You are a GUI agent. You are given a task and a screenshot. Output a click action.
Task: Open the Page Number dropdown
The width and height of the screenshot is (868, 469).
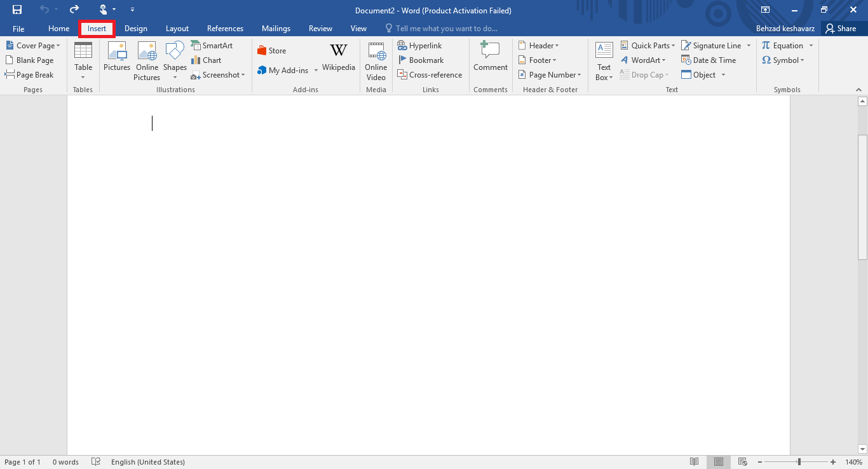click(x=550, y=75)
